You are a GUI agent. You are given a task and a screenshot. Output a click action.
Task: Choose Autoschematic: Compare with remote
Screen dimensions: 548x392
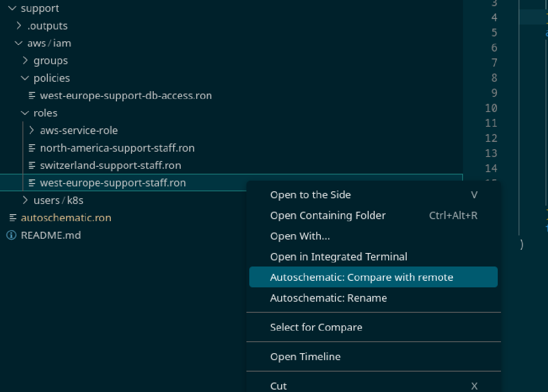[x=361, y=277]
